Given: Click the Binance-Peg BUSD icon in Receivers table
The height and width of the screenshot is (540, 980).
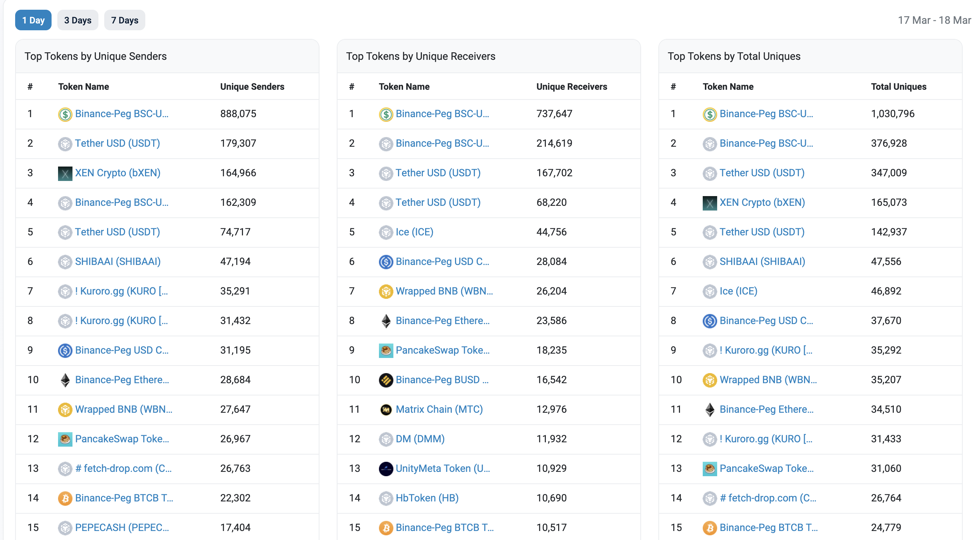Looking at the screenshot, I should (386, 380).
